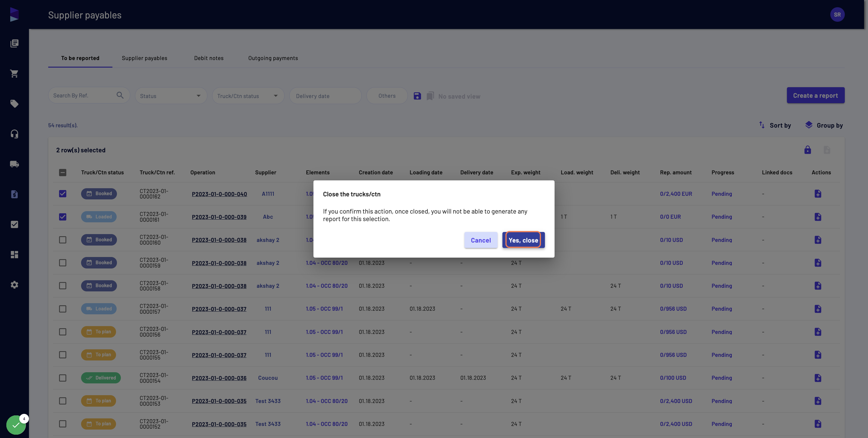Toggle the select-all header checkbox
This screenshot has height=438, width=868.
[63, 173]
